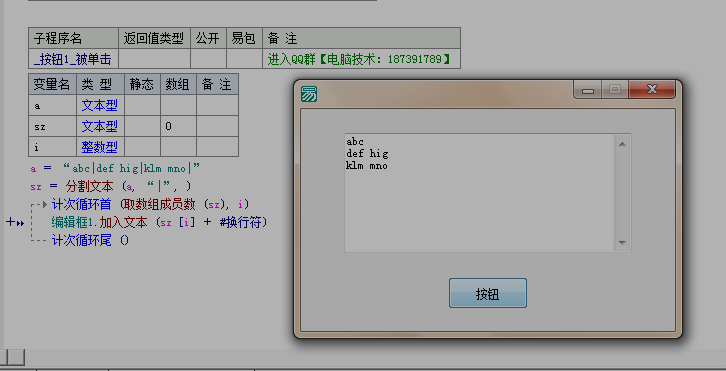Click the text box scrollbar down arrow

(622, 243)
